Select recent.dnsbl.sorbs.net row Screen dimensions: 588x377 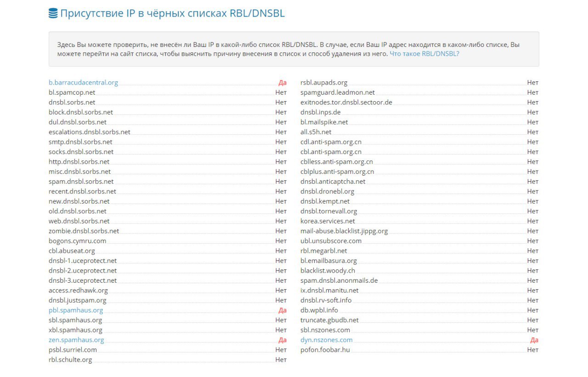point(82,191)
